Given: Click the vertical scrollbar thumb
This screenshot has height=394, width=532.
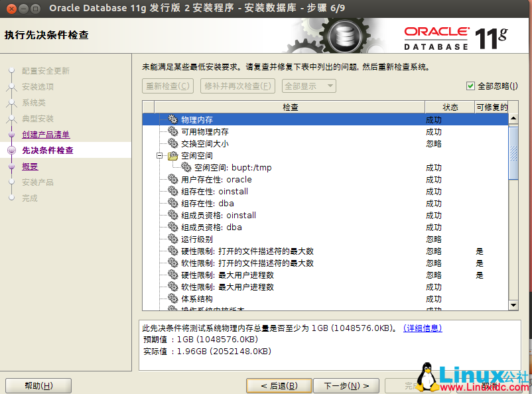Looking at the screenshot, I should (x=513, y=153).
